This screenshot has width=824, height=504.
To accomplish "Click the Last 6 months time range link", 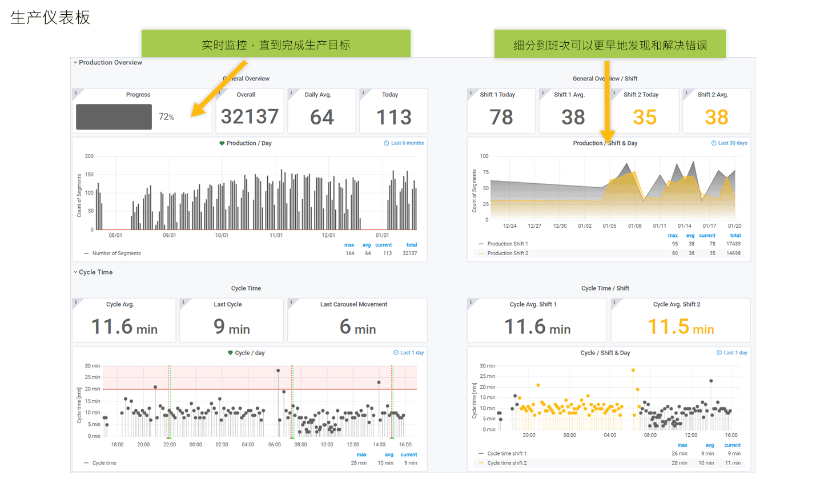I will click(x=407, y=143).
